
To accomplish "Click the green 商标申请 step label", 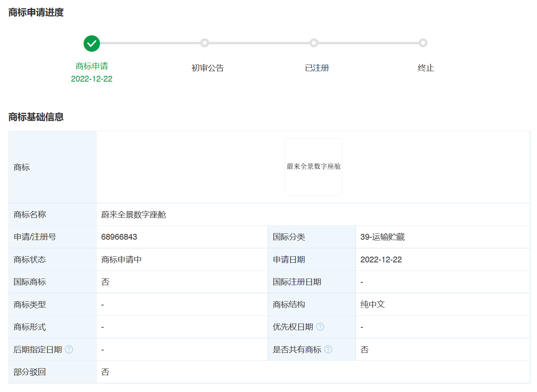I will [x=92, y=66].
